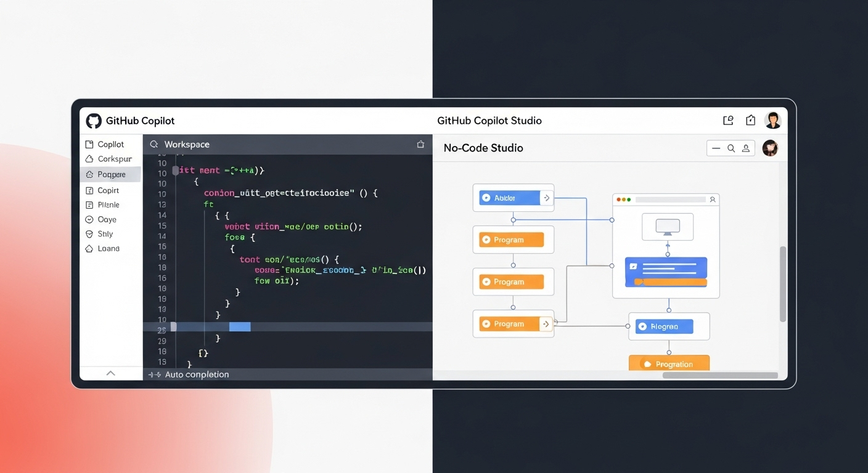This screenshot has width=868, height=473.
Task: Click the Auto completion status icon
Action: [154, 374]
